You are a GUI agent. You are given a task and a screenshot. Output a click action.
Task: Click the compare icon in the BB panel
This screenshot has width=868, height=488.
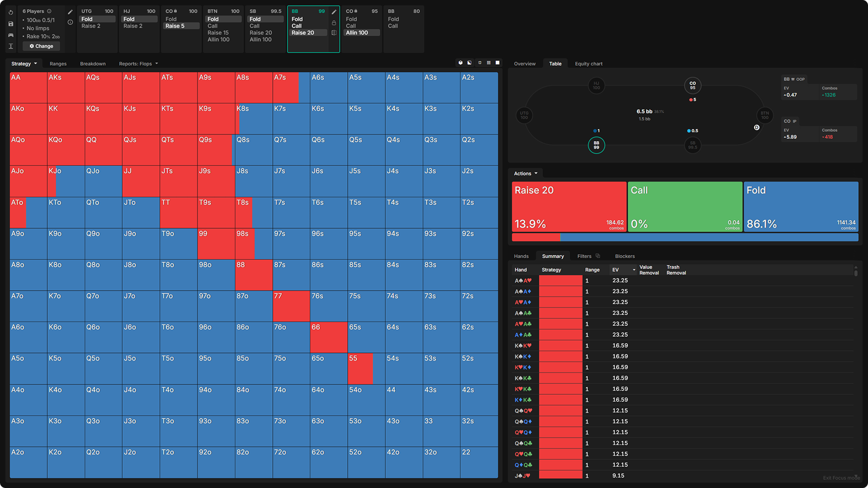pyautogui.click(x=334, y=33)
